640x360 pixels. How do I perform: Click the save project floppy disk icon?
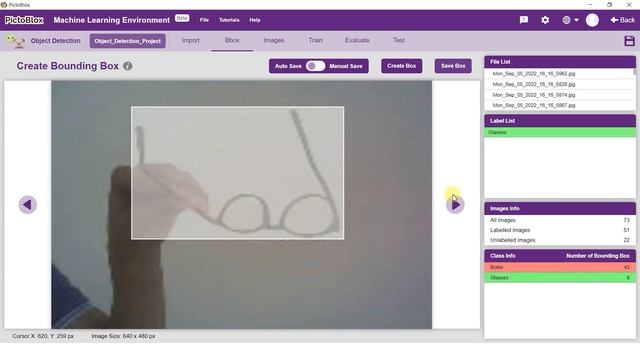click(x=629, y=41)
